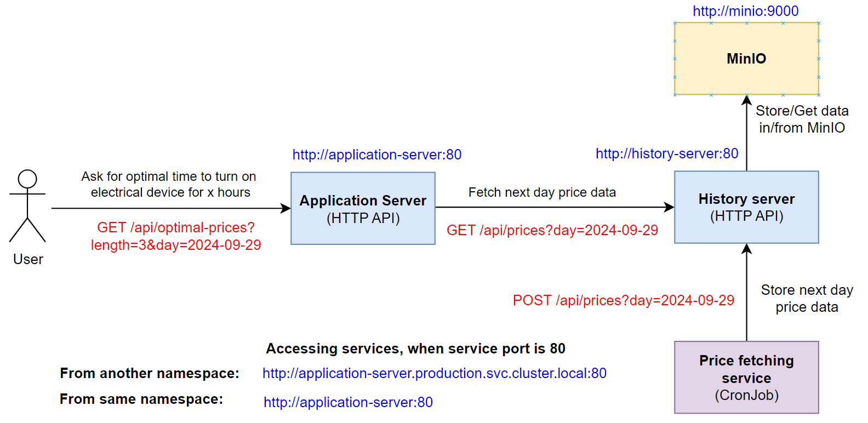Select the History server box
868x423 pixels.
(x=746, y=207)
